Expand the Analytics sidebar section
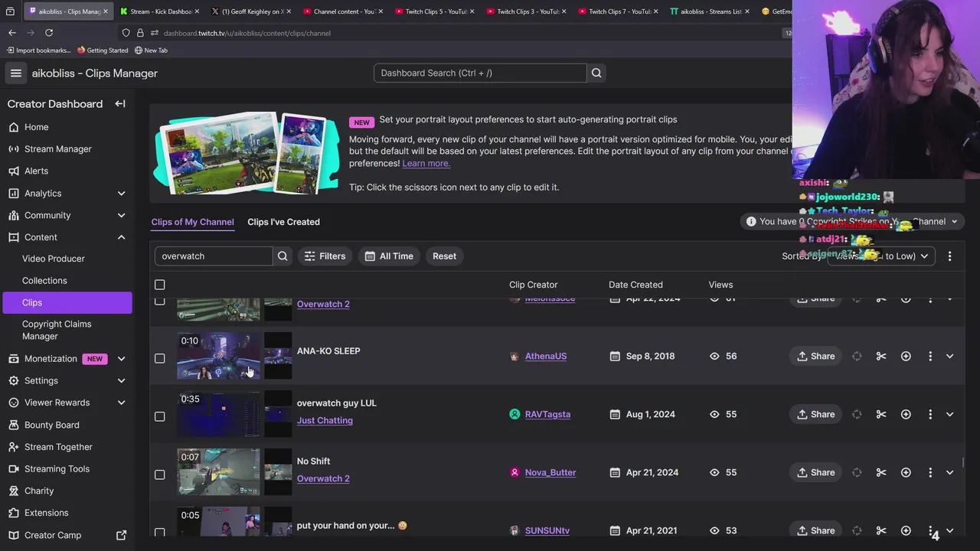This screenshot has width=980, height=551. click(121, 194)
